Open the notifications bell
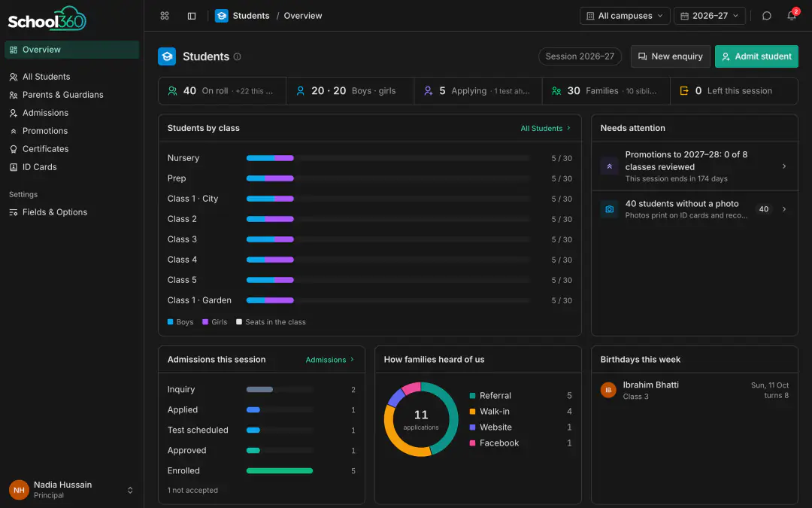Viewport: 812px width, 508px height. click(x=792, y=16)
